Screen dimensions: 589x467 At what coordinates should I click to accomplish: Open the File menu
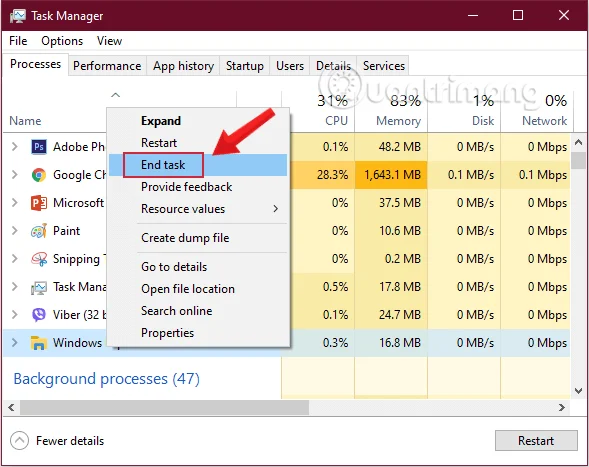[18, 41]
